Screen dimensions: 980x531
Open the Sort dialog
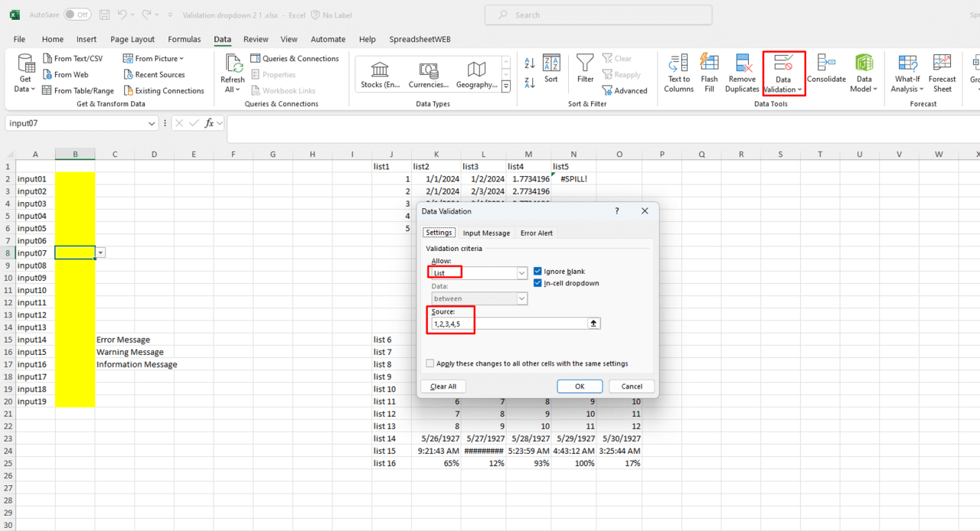coord(551,69)
